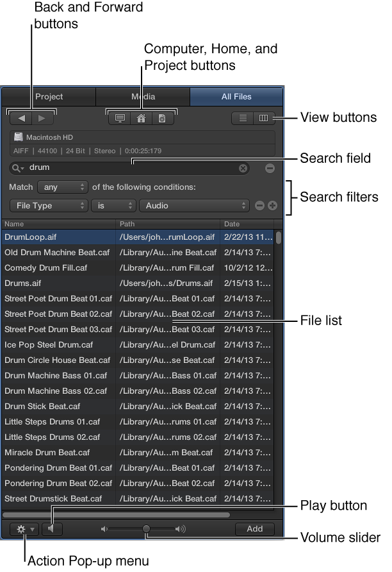
Task: Click the Add button
Action: click(255, 529)
